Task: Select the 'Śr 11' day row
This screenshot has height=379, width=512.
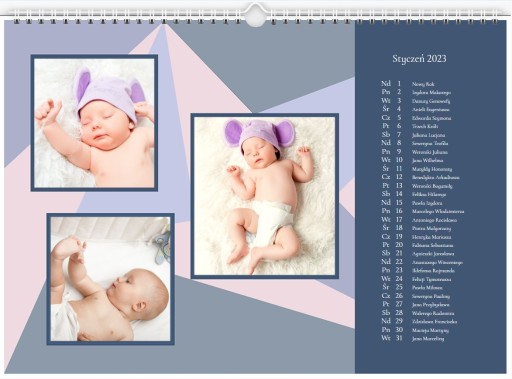Action: (417, 169)
